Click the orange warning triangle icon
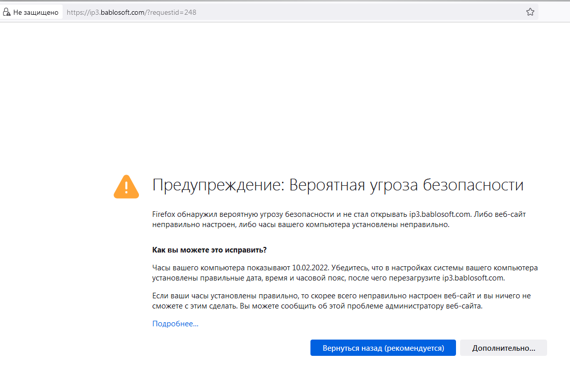The image size is (570, 392). [126, 186]
